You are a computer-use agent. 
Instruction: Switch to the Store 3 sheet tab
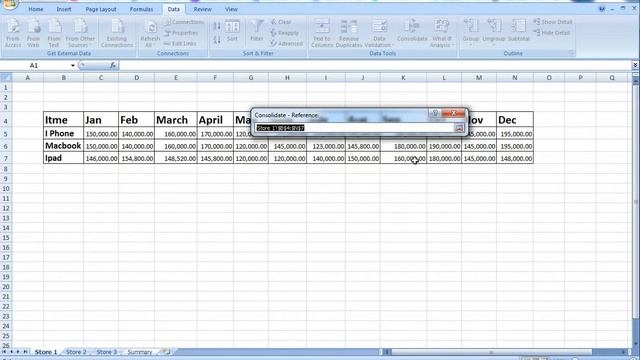coord(107,352)
